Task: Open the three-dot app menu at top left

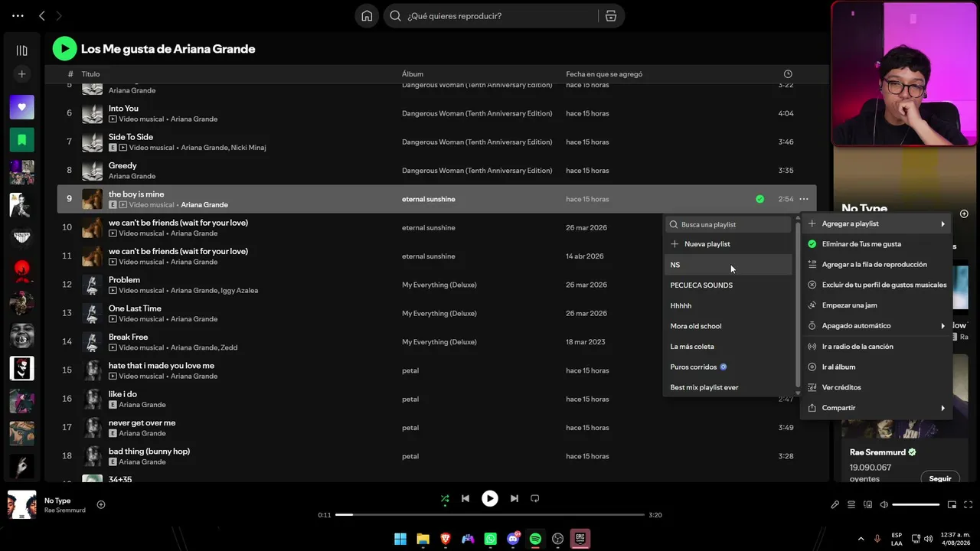Action: pos(18,16)
